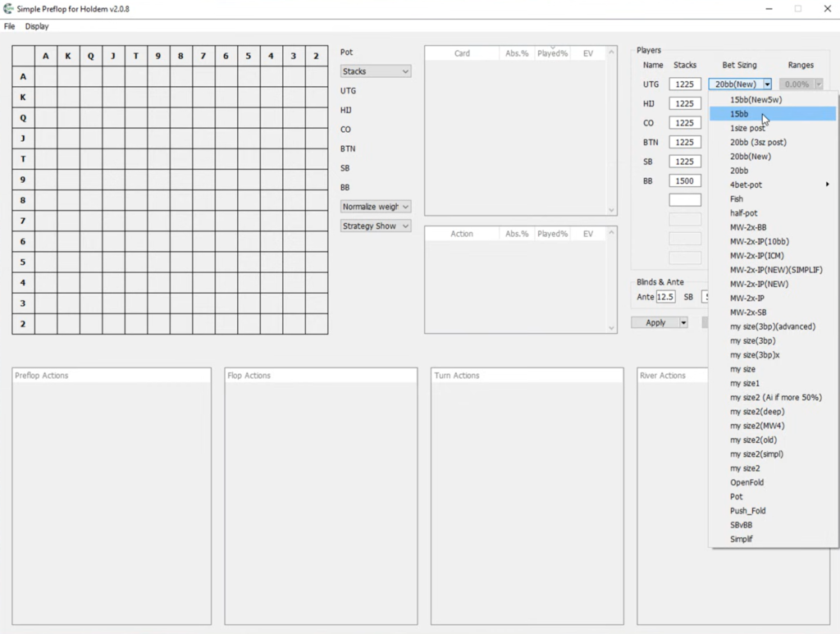Click the Simple Preflop app icon
This screenshot has width=840, height=634.
(x=8, y=8)
